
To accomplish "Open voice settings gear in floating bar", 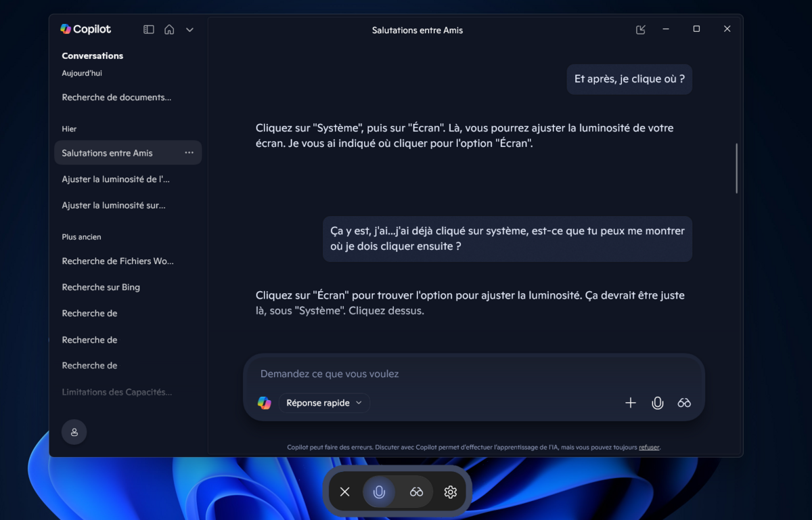I will [451, 492].
